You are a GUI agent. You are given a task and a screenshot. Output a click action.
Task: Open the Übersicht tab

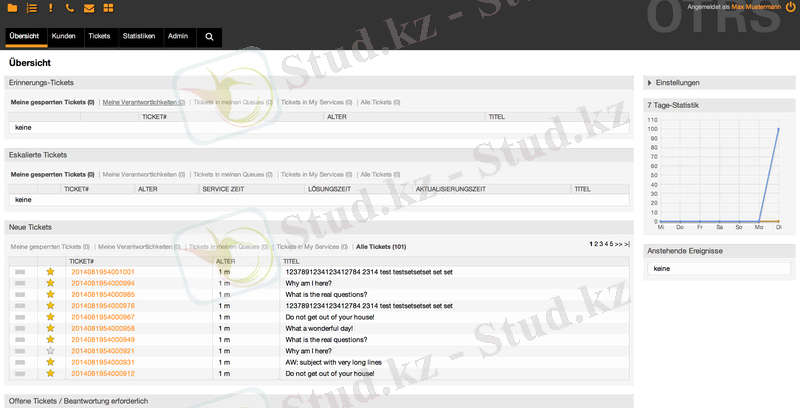[x=26, y=37]
